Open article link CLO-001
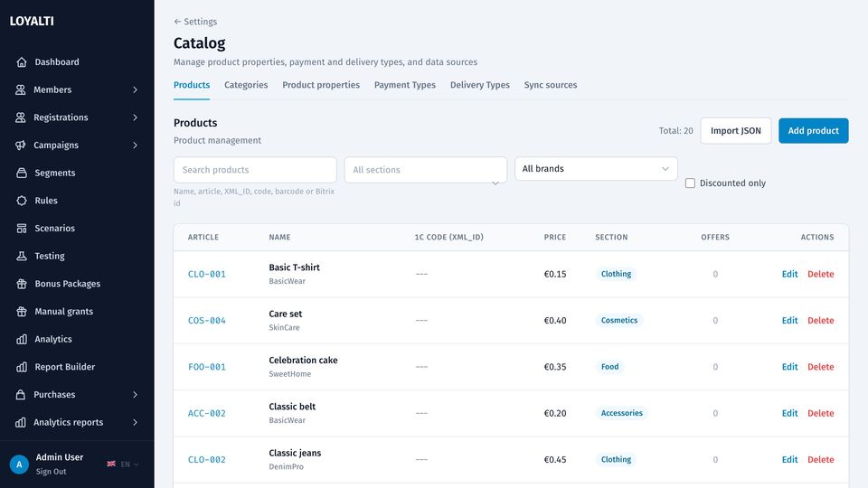Viewport: 868px width, 488px height. 207,274
